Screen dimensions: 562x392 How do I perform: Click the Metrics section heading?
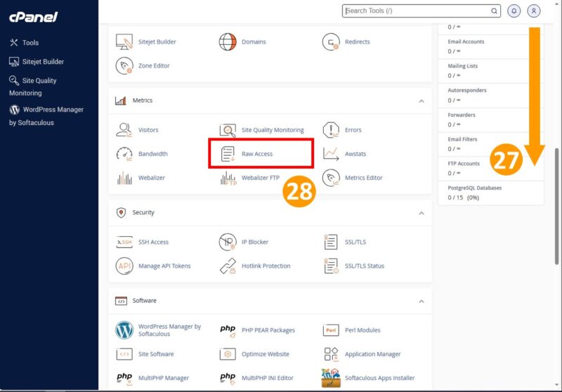(143, 100)
